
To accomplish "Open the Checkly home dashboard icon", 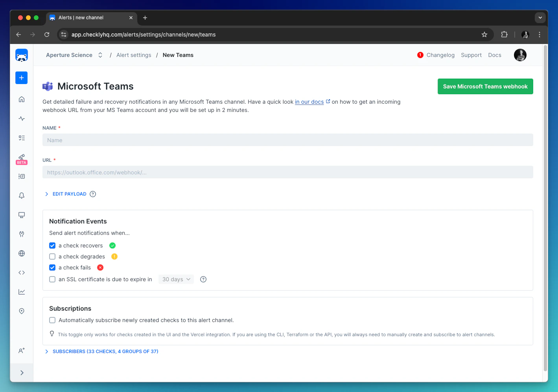I will point(21,99).
